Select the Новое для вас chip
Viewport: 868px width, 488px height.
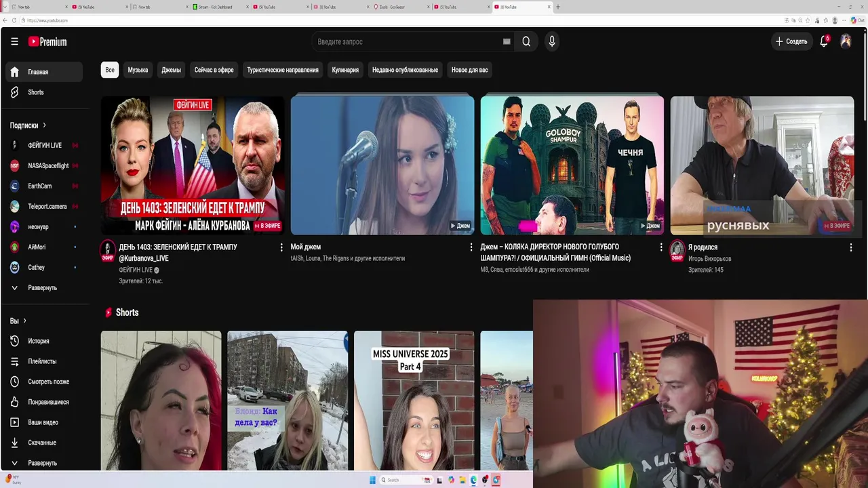tap(470, 70)
